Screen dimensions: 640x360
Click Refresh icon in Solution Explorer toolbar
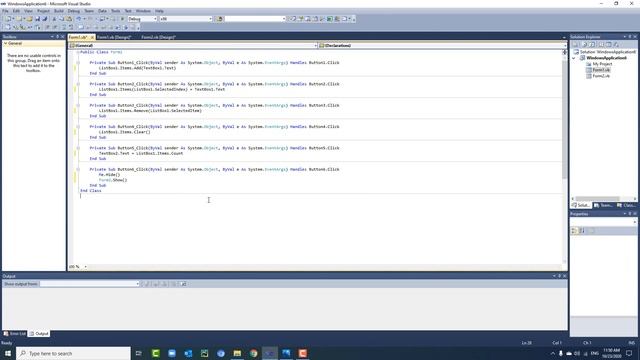[592, 44]
